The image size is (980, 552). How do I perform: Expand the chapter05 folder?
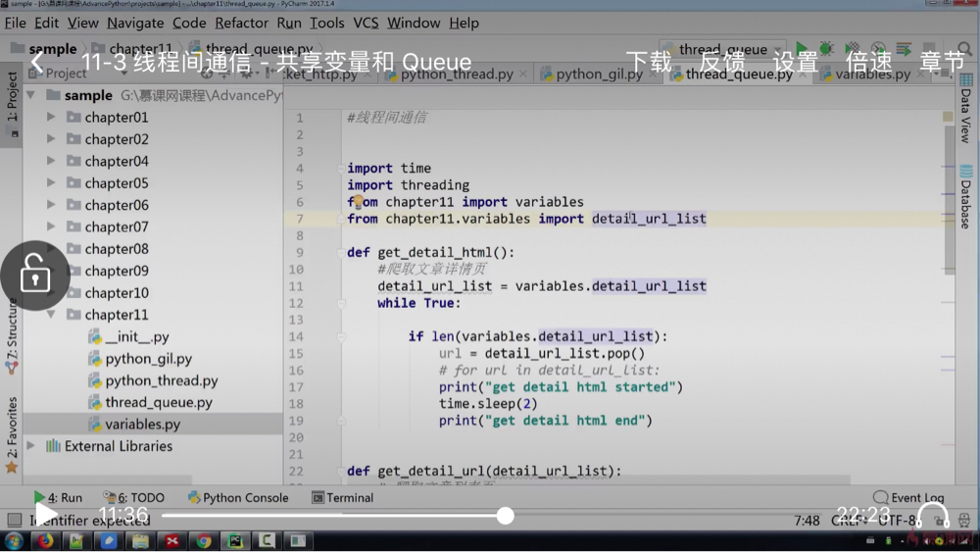tap(51, 182)
